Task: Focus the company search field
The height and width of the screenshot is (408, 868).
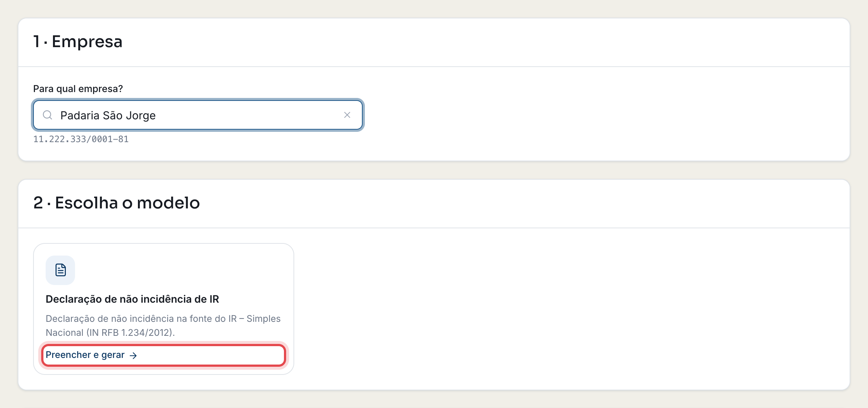Action: pos(198,115)
